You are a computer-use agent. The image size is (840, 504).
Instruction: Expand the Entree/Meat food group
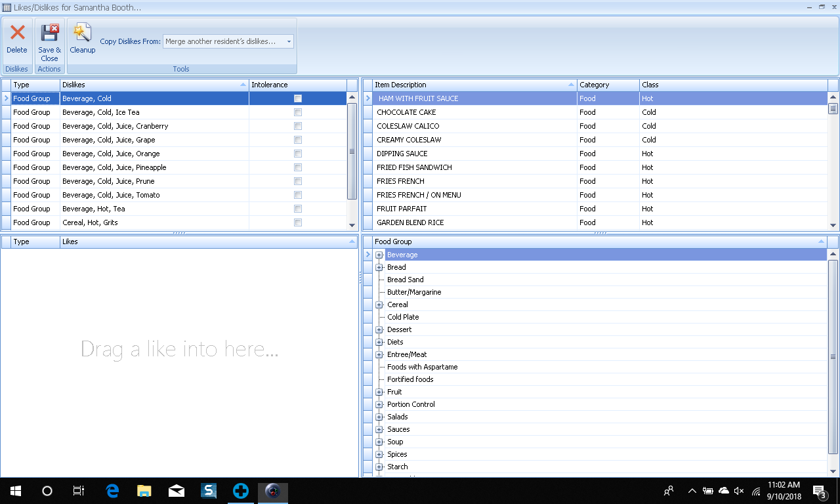pos(379,354)
